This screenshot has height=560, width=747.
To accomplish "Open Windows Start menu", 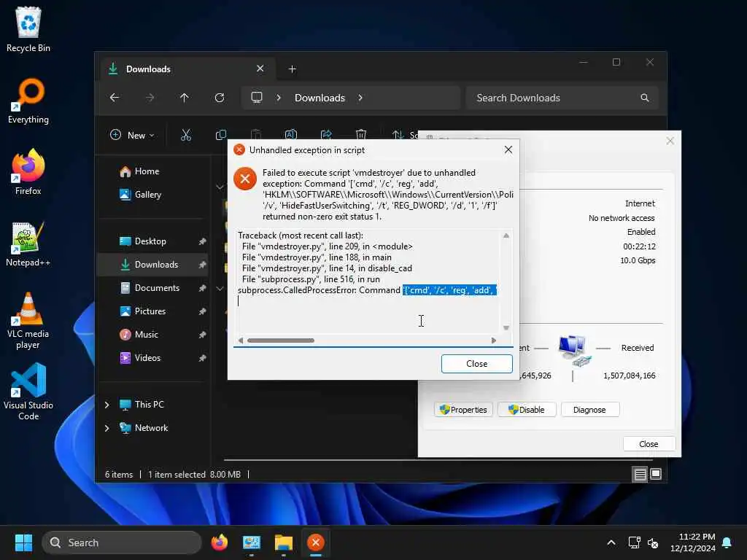I will [23, 542].
